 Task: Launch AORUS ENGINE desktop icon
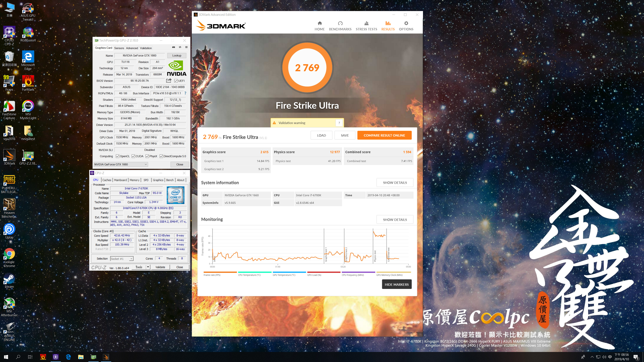9,332
